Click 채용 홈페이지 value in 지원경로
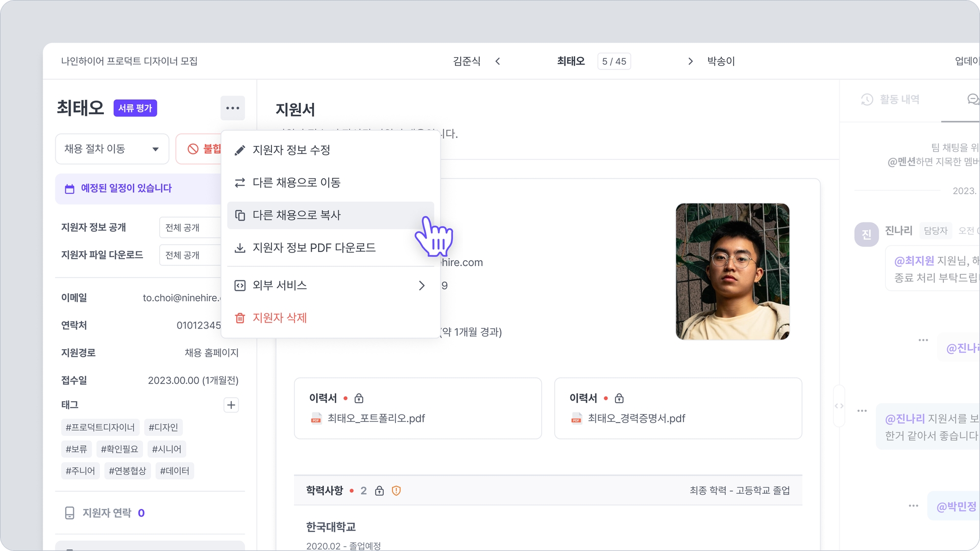The image size is (980, 551). pyautogui.click(x=212, y=353)
